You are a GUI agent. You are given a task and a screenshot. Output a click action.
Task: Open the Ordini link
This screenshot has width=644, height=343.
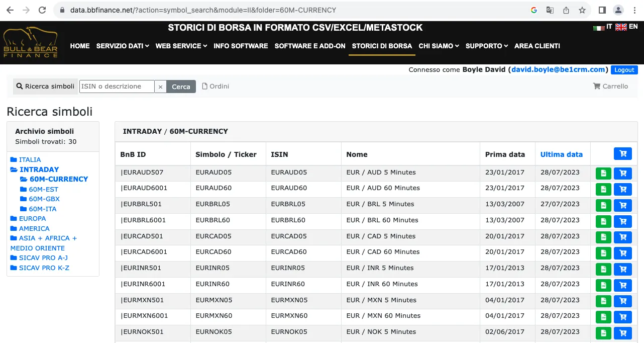click(216, 87)
